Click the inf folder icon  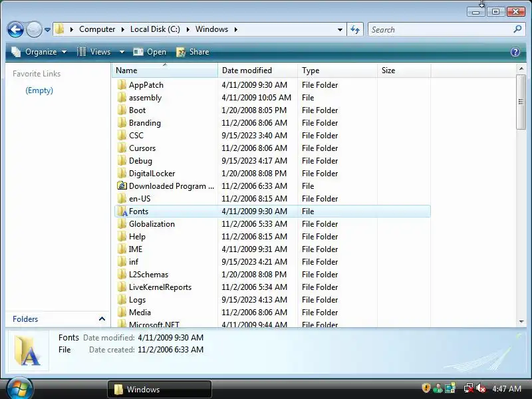122,261
